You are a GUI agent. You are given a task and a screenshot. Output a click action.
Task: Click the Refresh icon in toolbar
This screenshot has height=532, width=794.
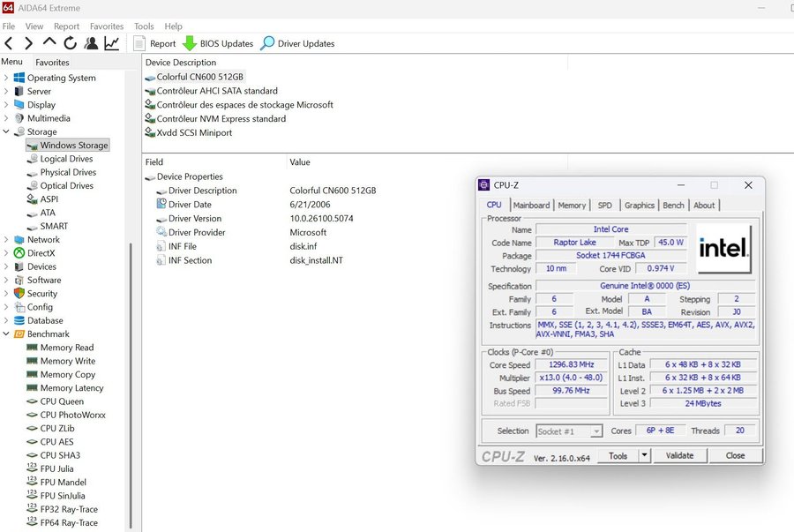click(70, 43)
